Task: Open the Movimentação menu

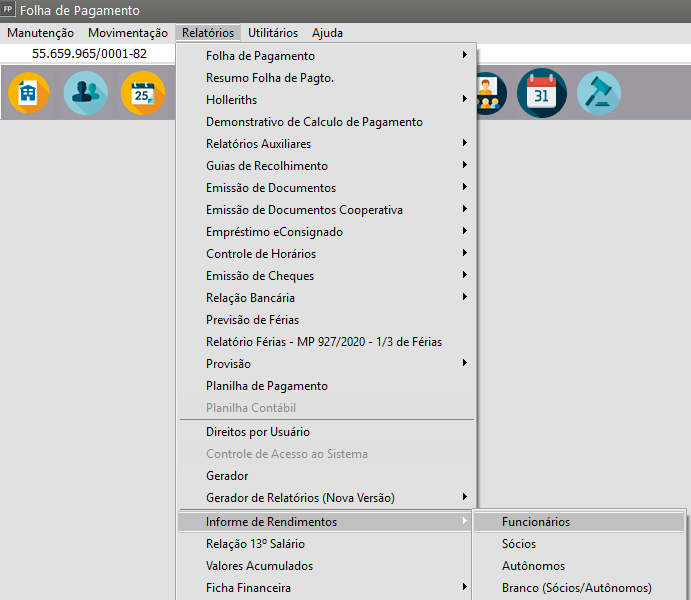Action: (128, 33)
